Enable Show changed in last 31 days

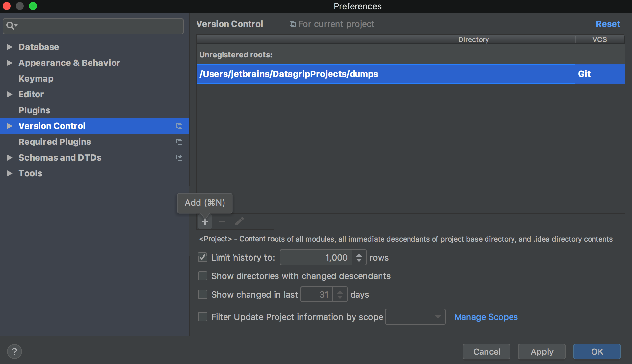pos(203,294)
